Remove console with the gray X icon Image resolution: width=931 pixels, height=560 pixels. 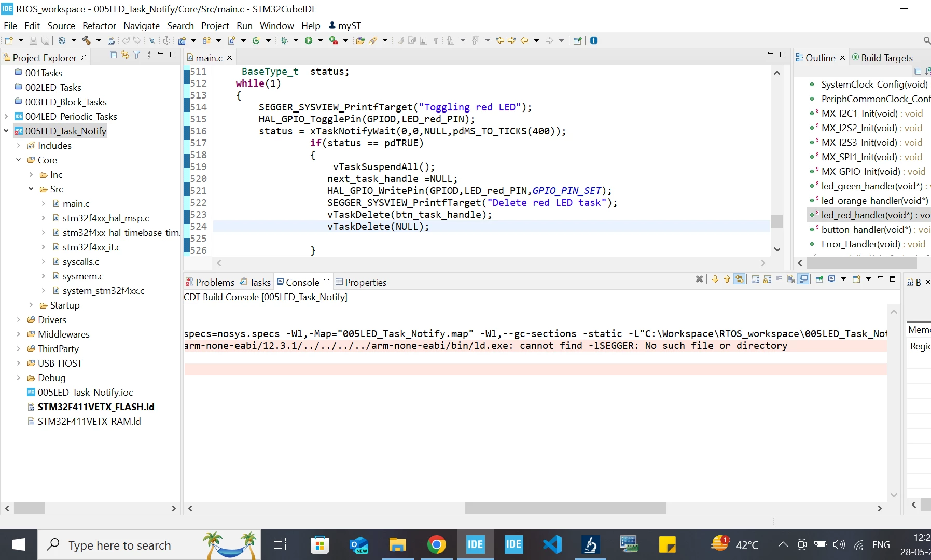click(x=699, y=279)
